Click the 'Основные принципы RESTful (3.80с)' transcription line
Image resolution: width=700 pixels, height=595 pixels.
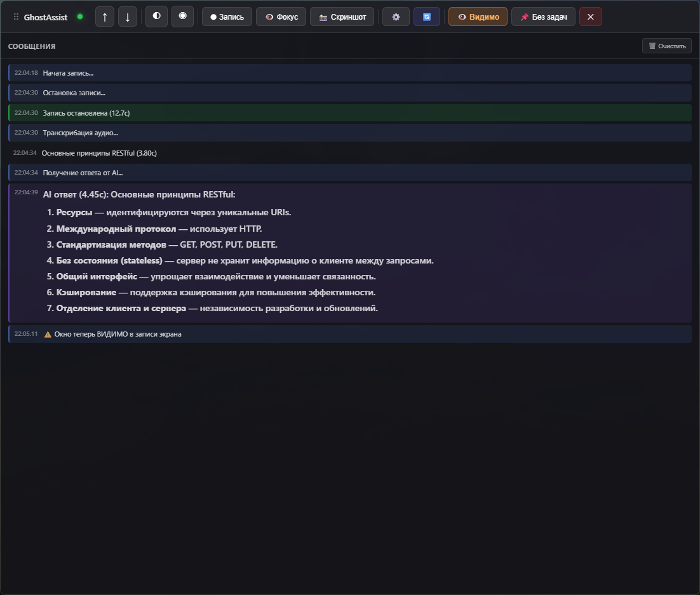pyautogui.click(x=99, y=153)
